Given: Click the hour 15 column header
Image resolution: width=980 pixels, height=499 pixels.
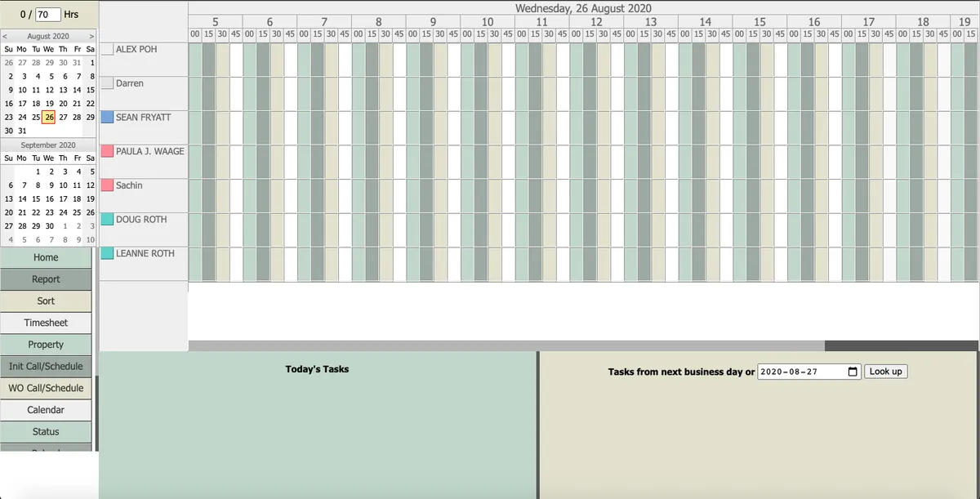Looking at the screenshot, I should [759, 22].
